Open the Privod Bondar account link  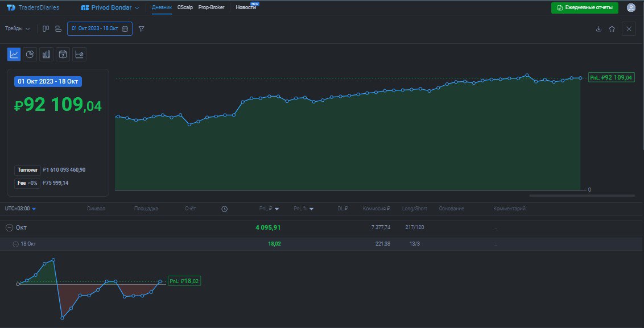coord(109,8)
